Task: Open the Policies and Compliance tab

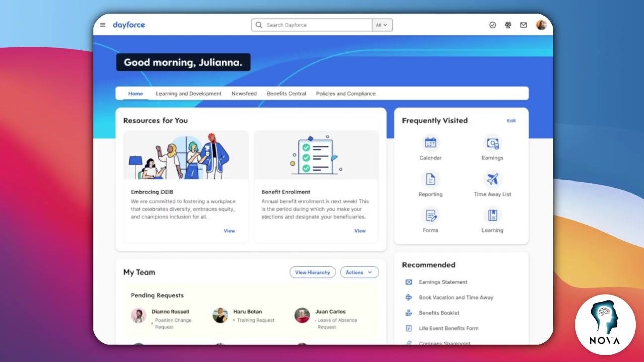Action: pos(346,94)
